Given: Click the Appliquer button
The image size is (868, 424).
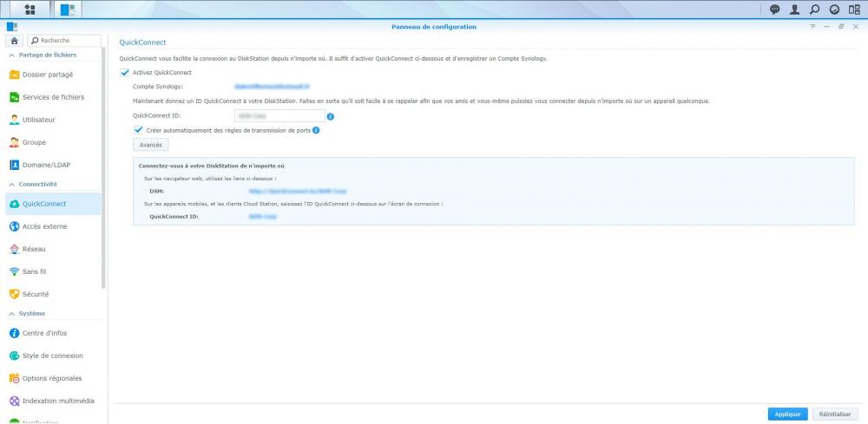Looking at the screenshot, I should [x=788, y=414].
